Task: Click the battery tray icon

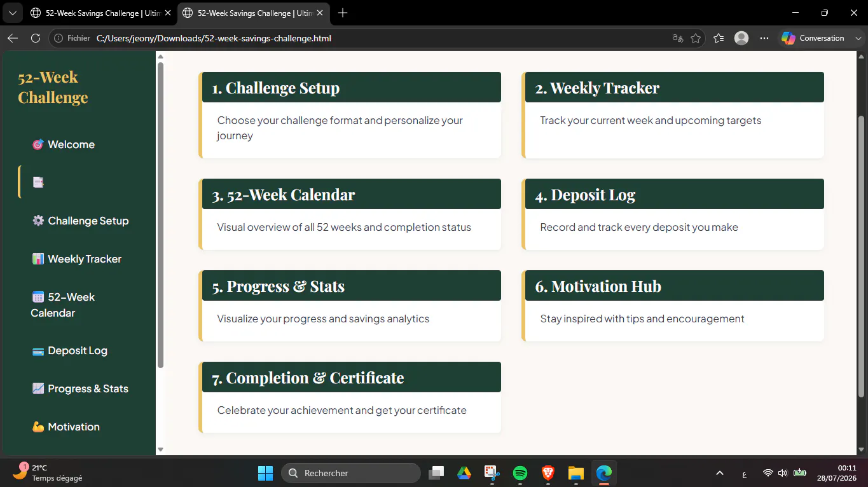Action: click(x=800, y=473)
